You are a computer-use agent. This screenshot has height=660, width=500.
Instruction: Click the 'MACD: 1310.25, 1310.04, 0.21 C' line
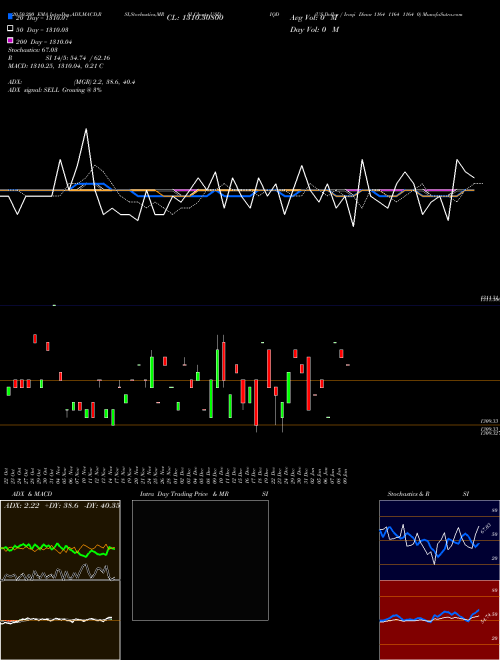[56, 66]
